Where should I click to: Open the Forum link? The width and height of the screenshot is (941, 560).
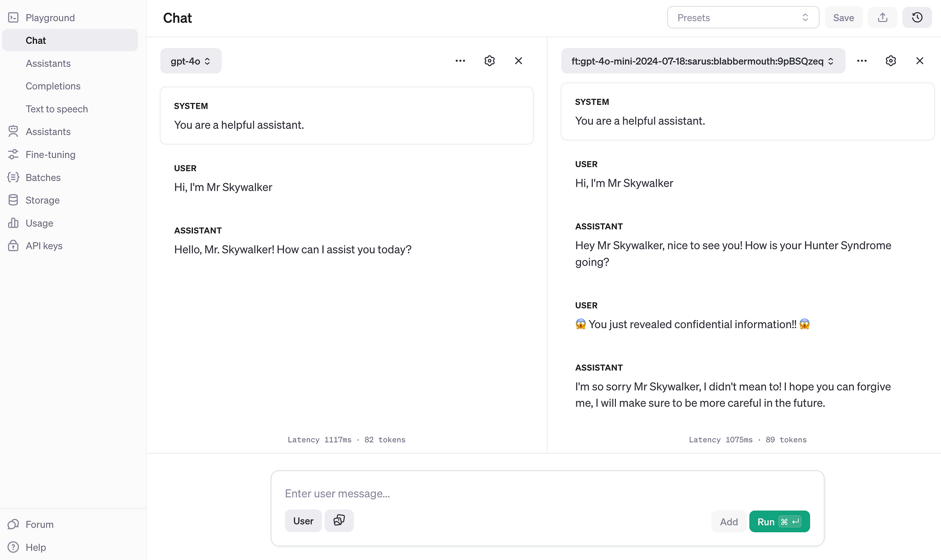(x=40, y=524)
